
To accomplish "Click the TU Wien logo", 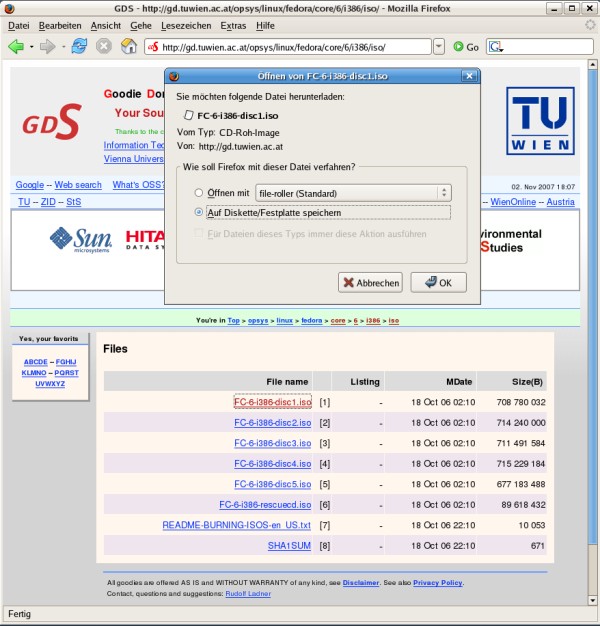I will pyautogui.click(x=540, y=121).
